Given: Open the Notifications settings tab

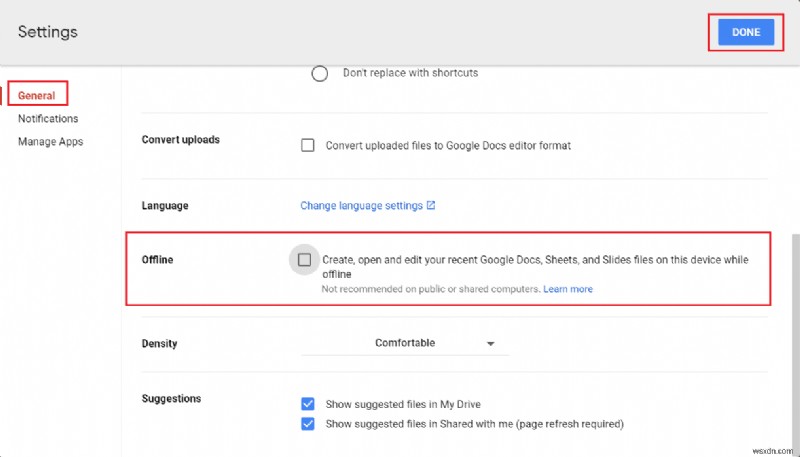Looking at the screenshot, I should pos(48,118).
